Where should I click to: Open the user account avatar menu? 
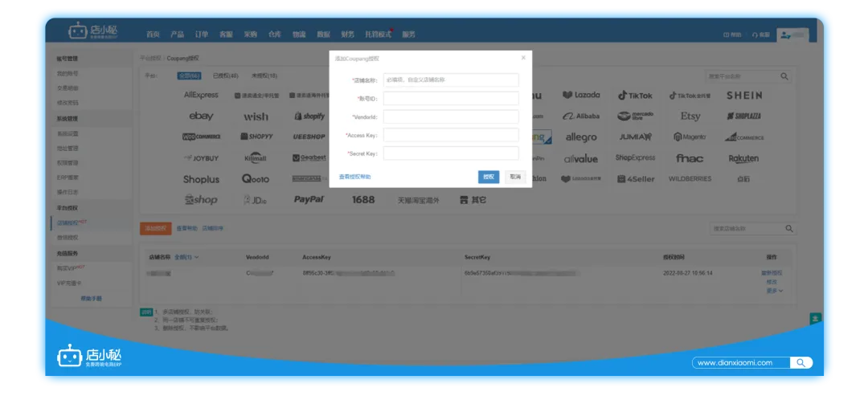792,35
